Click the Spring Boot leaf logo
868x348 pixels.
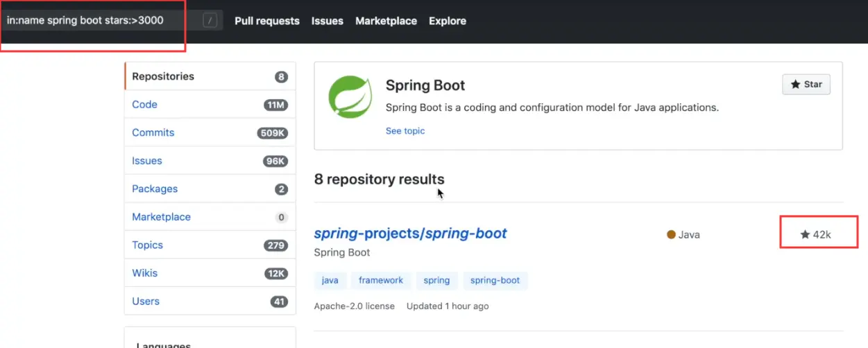click(x=350, y=97)
